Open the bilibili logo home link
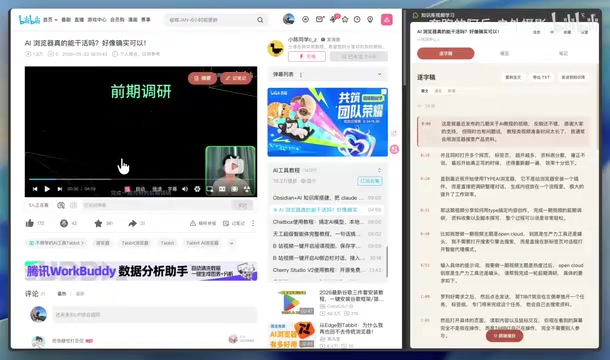 tap(29, 19)
